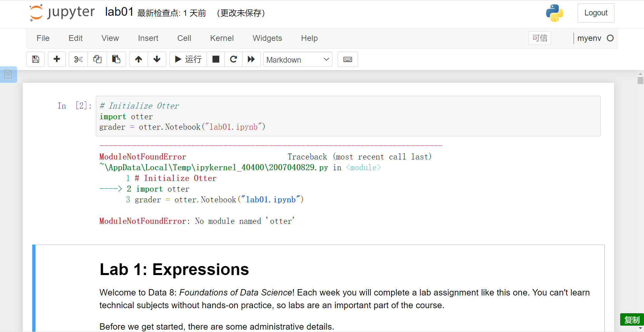Click the 'Welcome to Data 8' paragraph
The width and height of the screenshot is (644, 332).
[344, 299]
